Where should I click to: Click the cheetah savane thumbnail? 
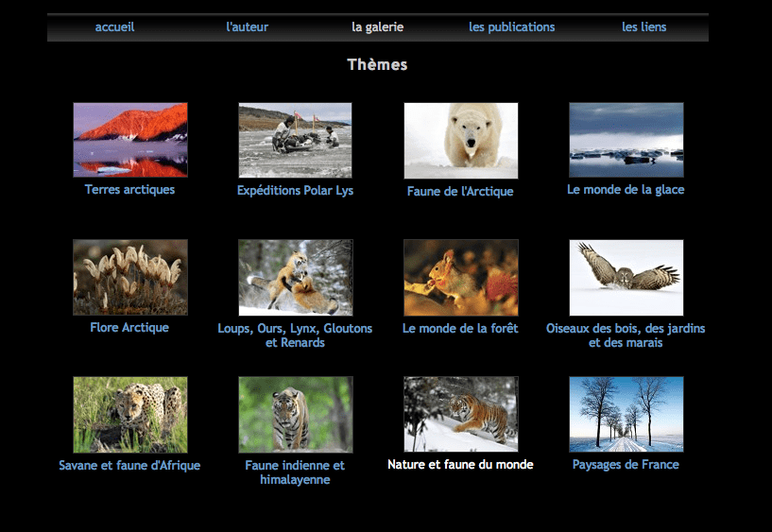(130, 415)
